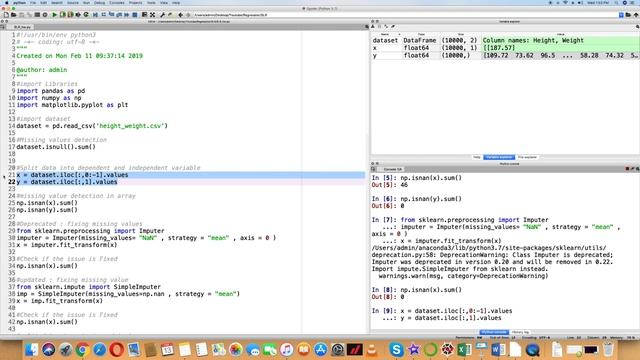Open the Consoles menu

(x=117, y=3)
